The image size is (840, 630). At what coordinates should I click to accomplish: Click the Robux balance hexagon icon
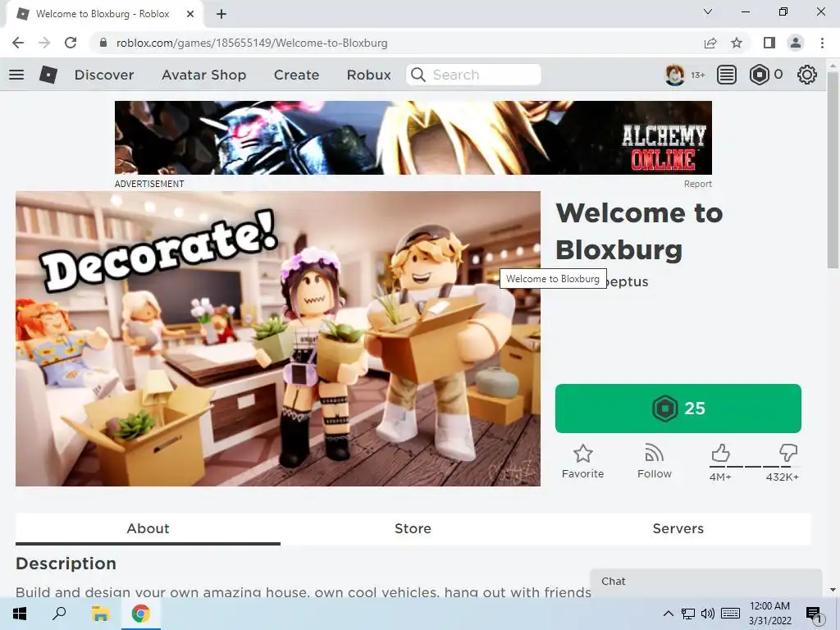(x=759, y=75)
